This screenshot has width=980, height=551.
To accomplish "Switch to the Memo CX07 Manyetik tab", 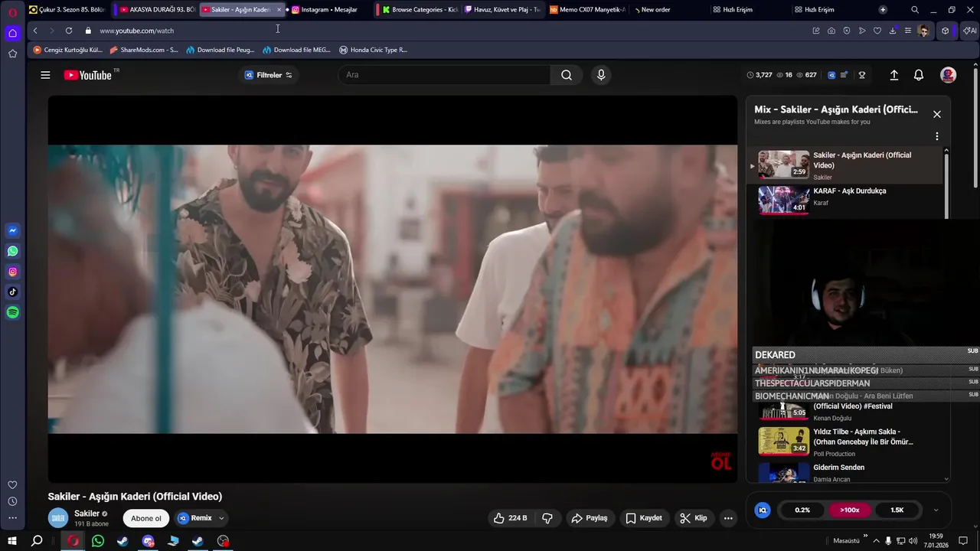I will pos(588,10).
